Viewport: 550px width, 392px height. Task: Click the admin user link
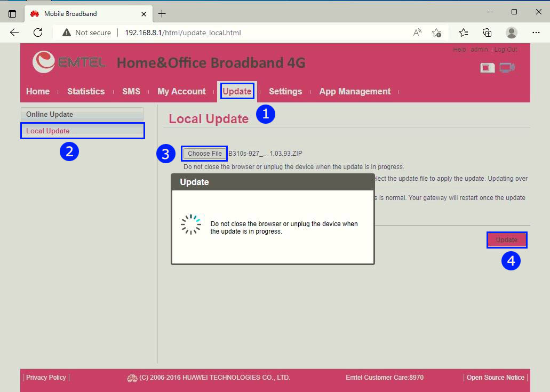479,50
